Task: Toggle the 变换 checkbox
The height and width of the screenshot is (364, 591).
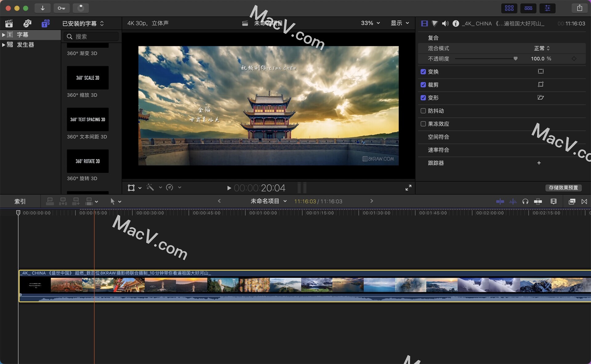Action: [423, 72]
